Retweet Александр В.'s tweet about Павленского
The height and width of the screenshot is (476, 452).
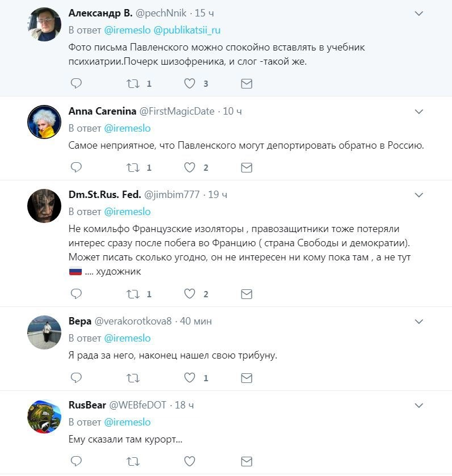click(133, 83)
